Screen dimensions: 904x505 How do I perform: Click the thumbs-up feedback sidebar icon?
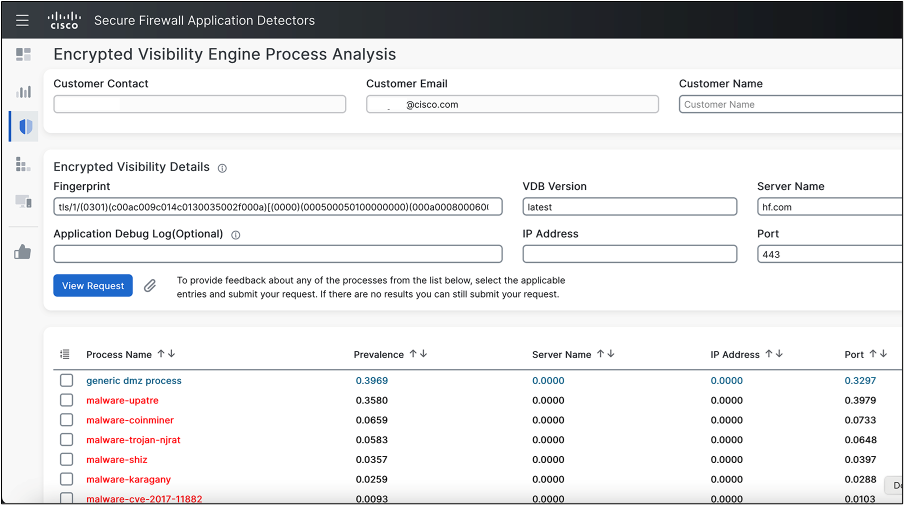[22, 252]
